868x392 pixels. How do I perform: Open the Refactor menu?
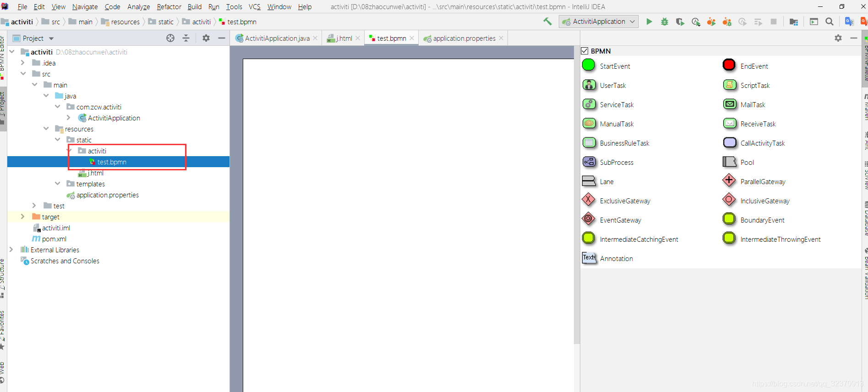169,7
